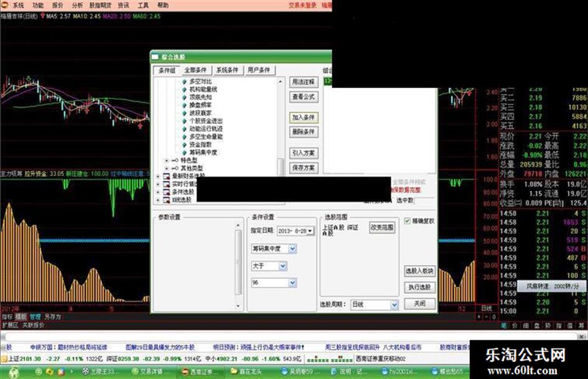Screen dimensions: 588x379
Task: Click the 查看公式 button
Action: point(304,97)
